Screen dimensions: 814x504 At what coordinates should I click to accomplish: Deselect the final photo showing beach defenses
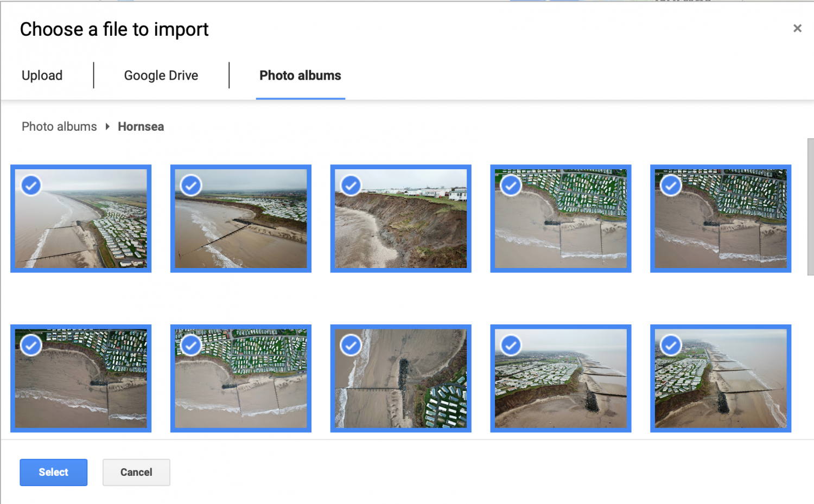click(671, 345)
